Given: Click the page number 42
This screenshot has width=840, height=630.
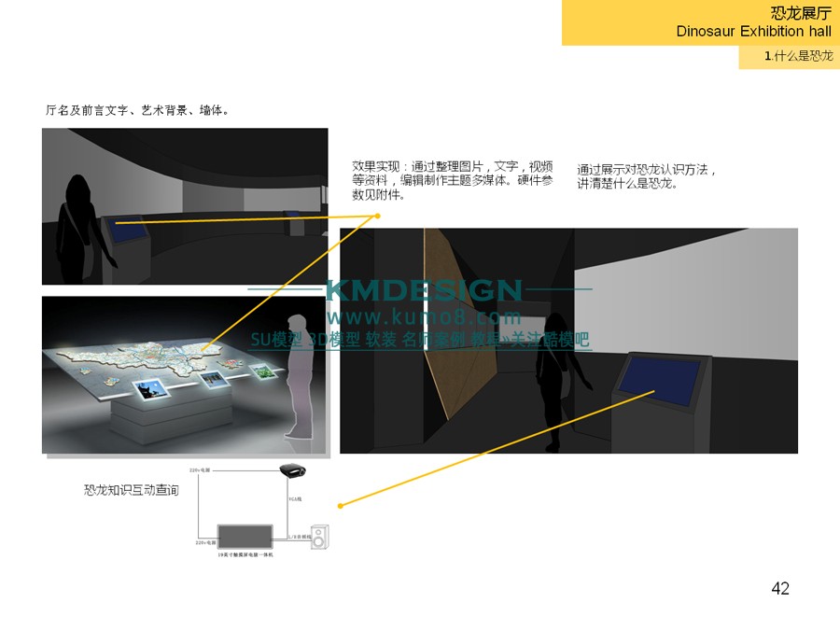Looking at the screenshot, I should pos(780,588).
